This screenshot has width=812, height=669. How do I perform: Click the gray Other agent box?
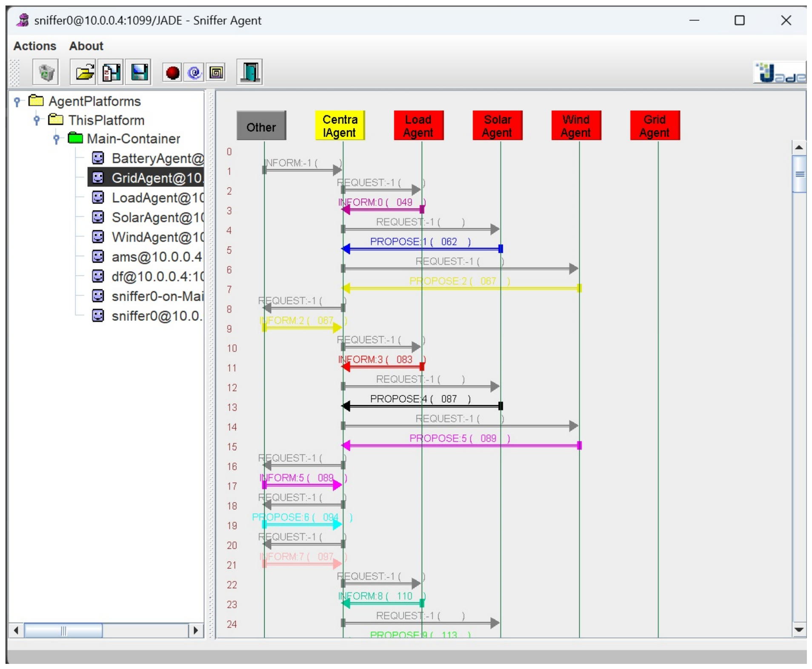click(x=261, y=126)
